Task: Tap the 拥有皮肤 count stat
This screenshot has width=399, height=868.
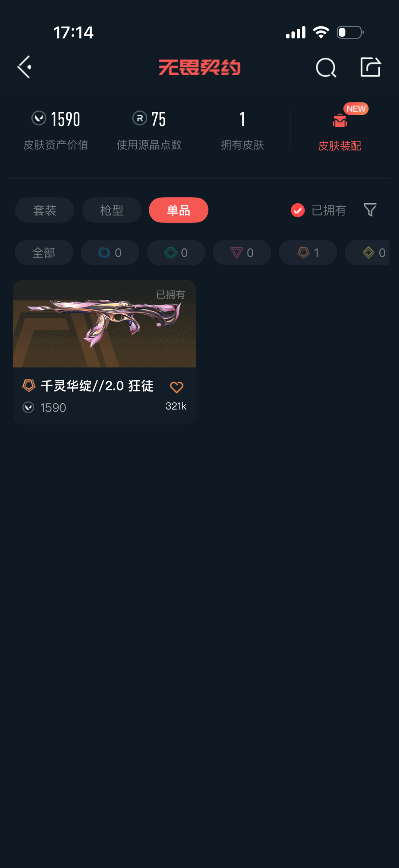Action: coord(242,130)
